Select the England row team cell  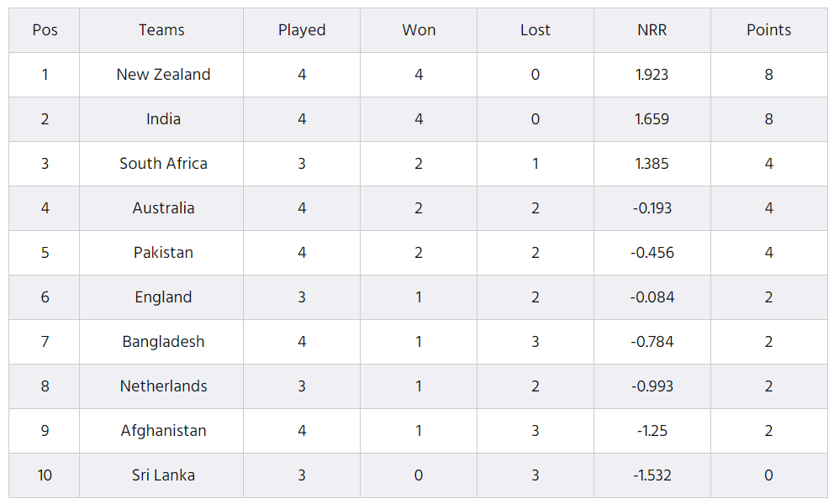[x=163, y=297]
